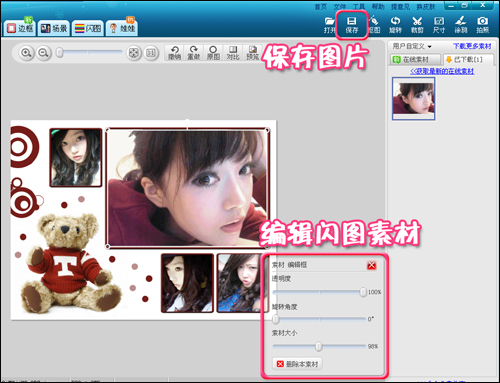Screen dimensions: 500x383
Task: Select the 涂鸦 doodle brush tool
Action: click(x=461, y=25)
